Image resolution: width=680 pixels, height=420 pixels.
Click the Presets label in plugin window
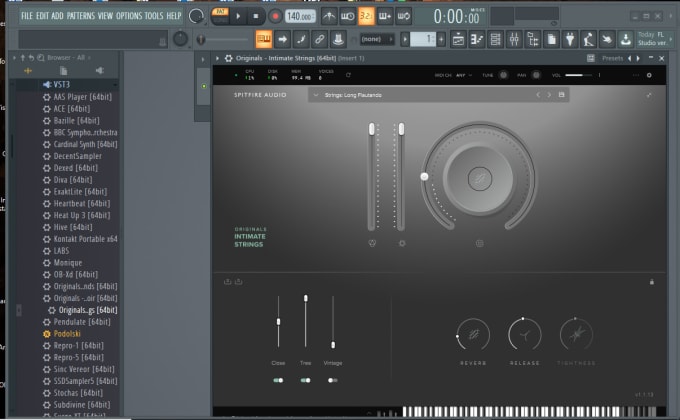[x=612, y=58]
